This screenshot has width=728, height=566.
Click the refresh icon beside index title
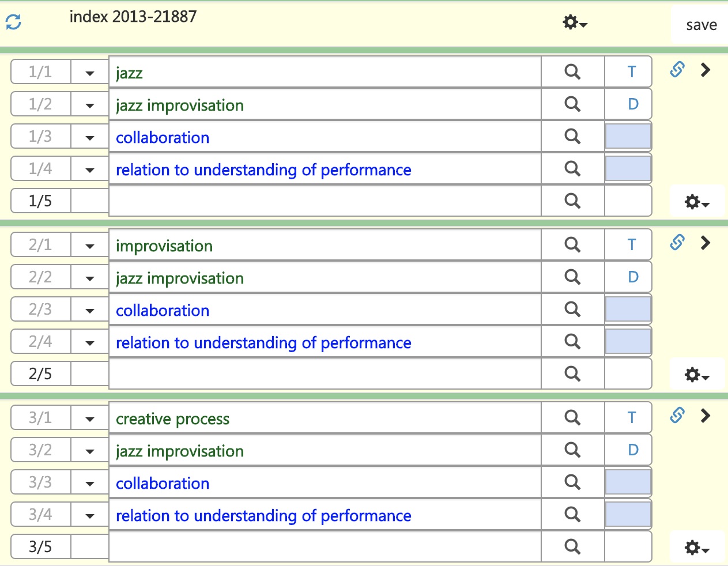tap(13, 22)
